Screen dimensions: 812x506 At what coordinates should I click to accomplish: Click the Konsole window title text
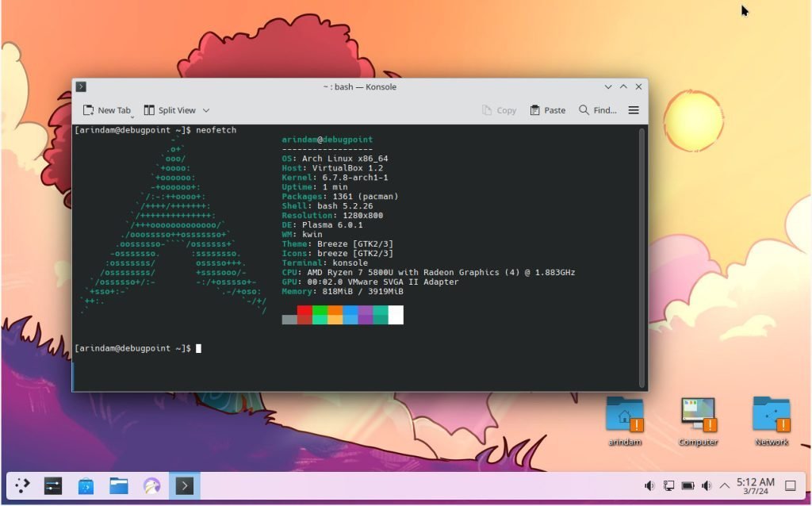[359, 86]
